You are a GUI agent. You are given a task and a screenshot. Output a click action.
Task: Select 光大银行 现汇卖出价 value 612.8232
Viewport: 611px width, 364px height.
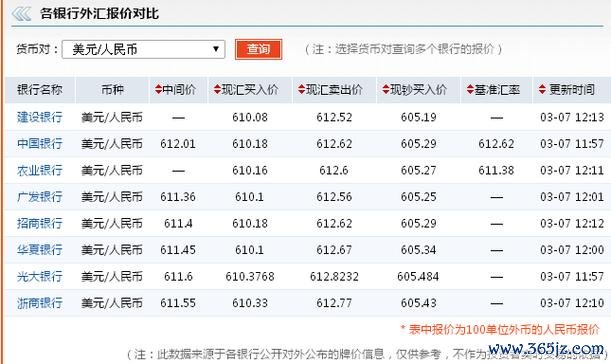(334, 277)
